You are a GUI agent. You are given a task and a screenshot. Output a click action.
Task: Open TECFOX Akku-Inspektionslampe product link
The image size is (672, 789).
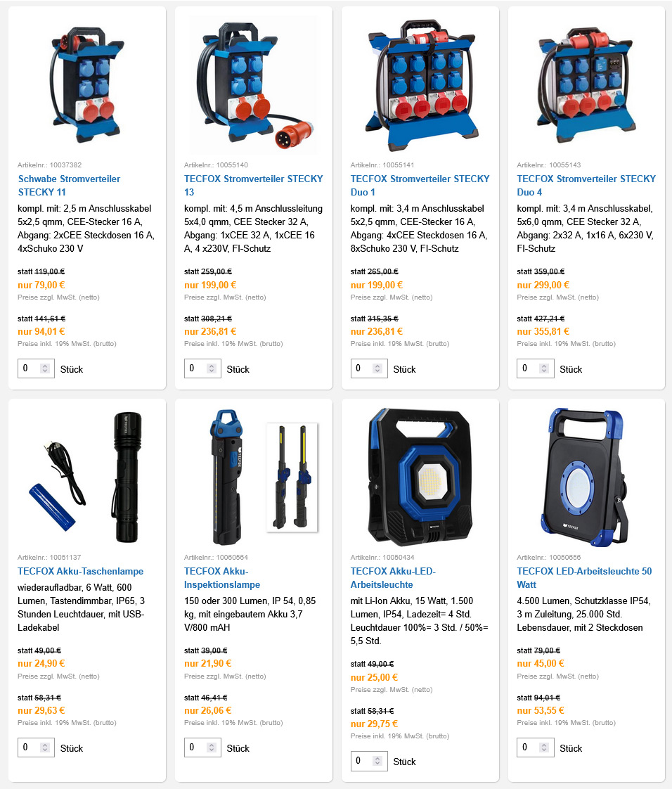click(x=222, y=577)
